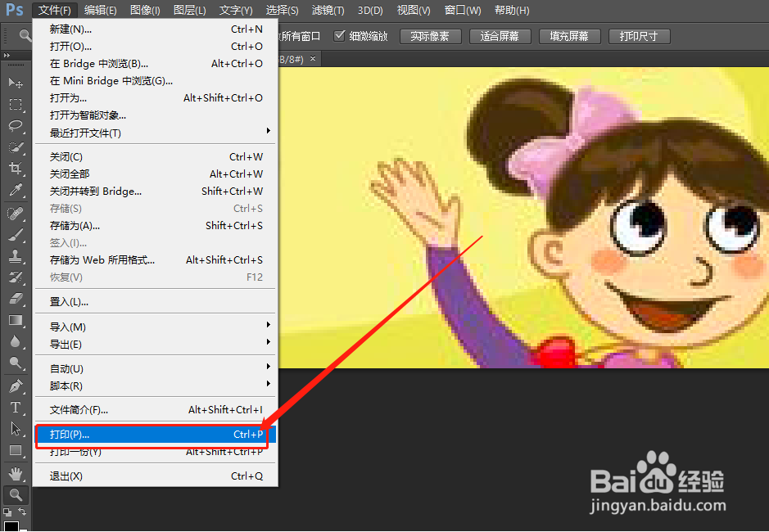Click the 实际像素 button
This screenshot has height=532, width=769.
click(x=430, y=36)
